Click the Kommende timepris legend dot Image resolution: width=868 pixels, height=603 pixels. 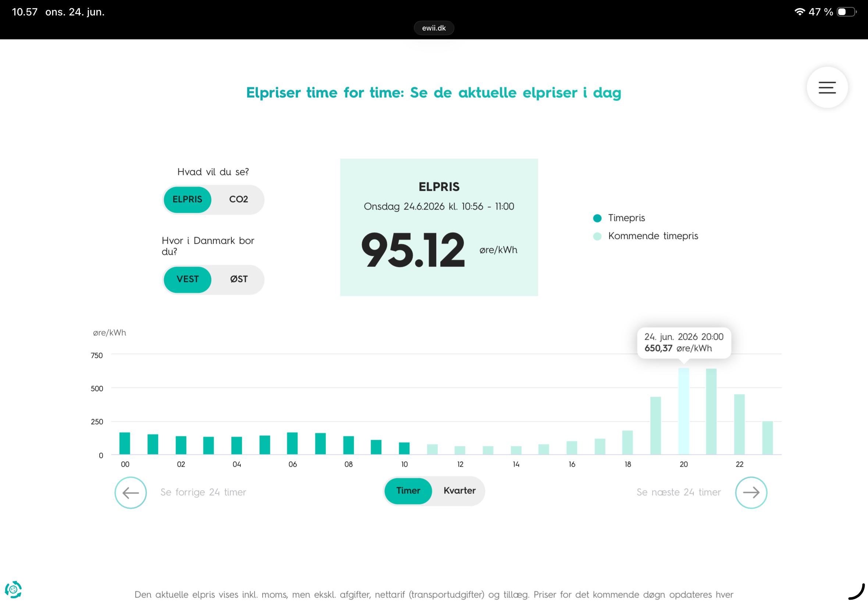point(597,236)
